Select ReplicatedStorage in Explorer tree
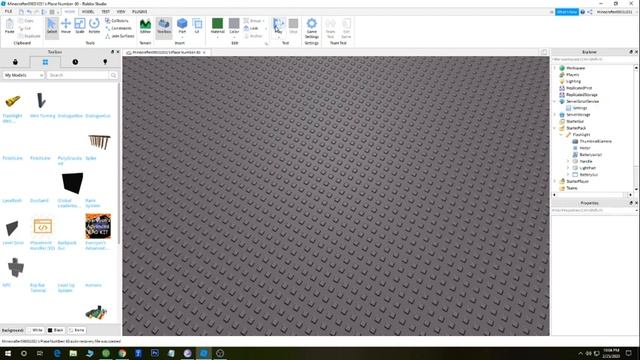Image resolution: width=640 pixels, height=360 pixels. click(581, 95)
